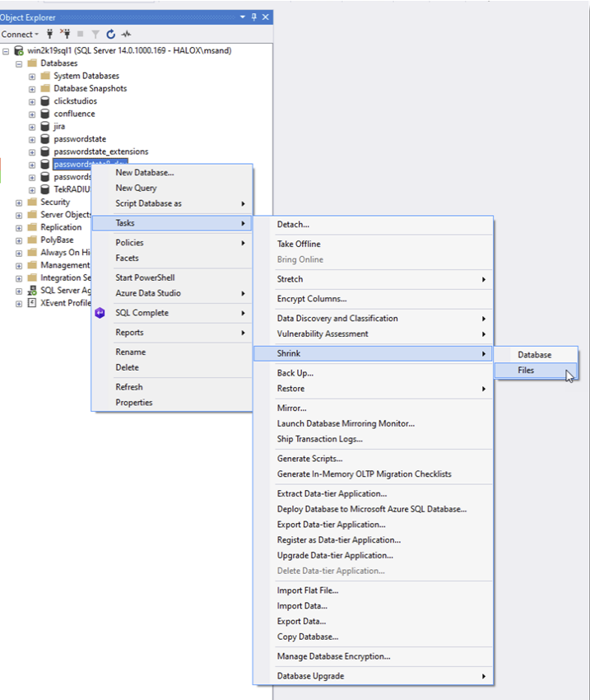
Task: Click the Stop square icon in toolbar
Action: 81,34
